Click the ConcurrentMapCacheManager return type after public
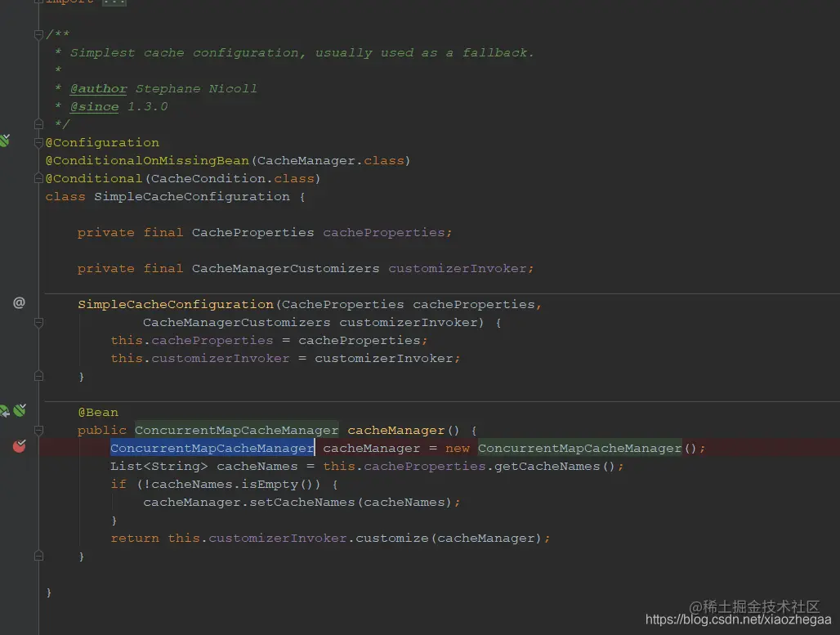This screenshot has height=635, width=840. tap(237, 431)
